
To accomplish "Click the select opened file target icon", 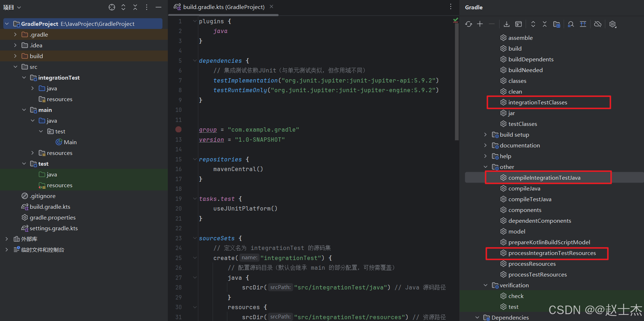I will (x=112, y=7).
